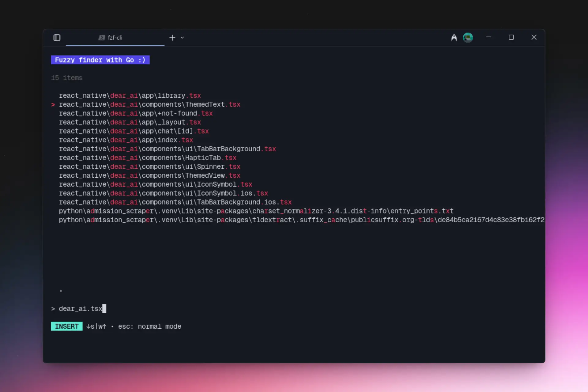Close the terminal window
This screenshot has width=588, height=392.
(534, 37)
